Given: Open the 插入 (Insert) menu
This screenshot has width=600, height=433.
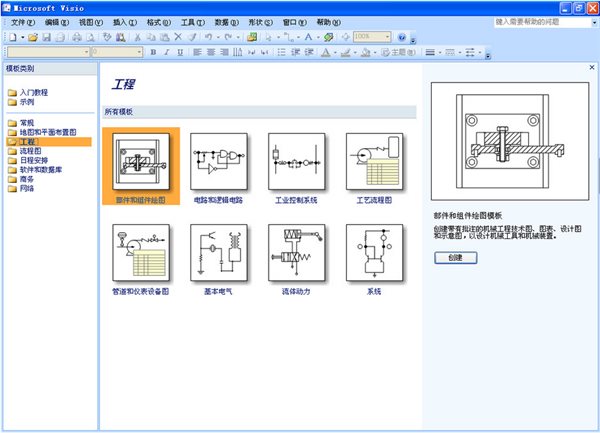Looking at the screenshot, I should pos(125,23).
